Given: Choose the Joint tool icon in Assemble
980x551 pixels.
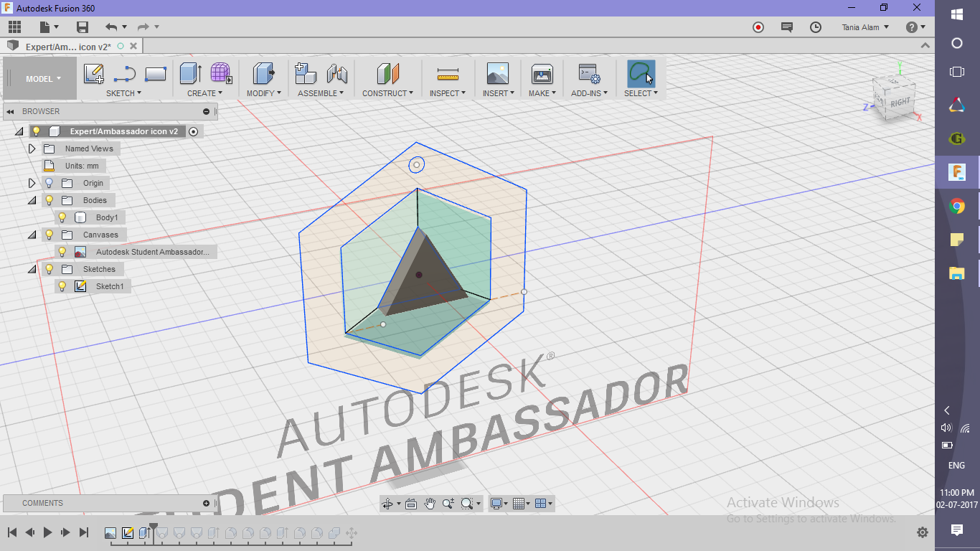Looking at the screenshot, I should (336, 73).
